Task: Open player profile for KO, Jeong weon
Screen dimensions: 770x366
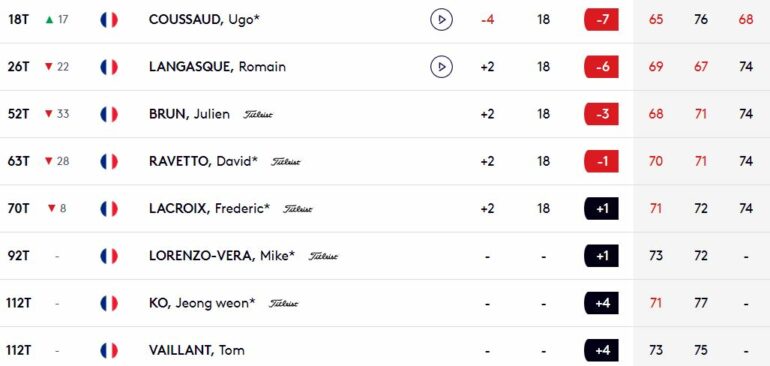Action: [x=202, y=303]
